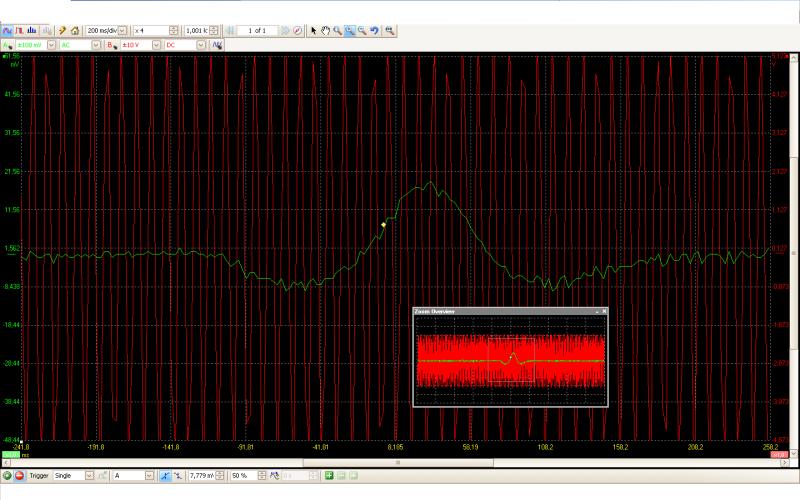Open the buffer navigator compass icon

pyautogui.click(x=298, y=31)
